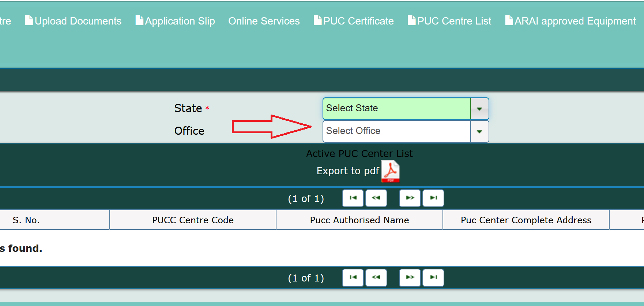Jump to last page in top paginator
The height and width of the screenshot is (306, 644).
click(x=433, y=198)
